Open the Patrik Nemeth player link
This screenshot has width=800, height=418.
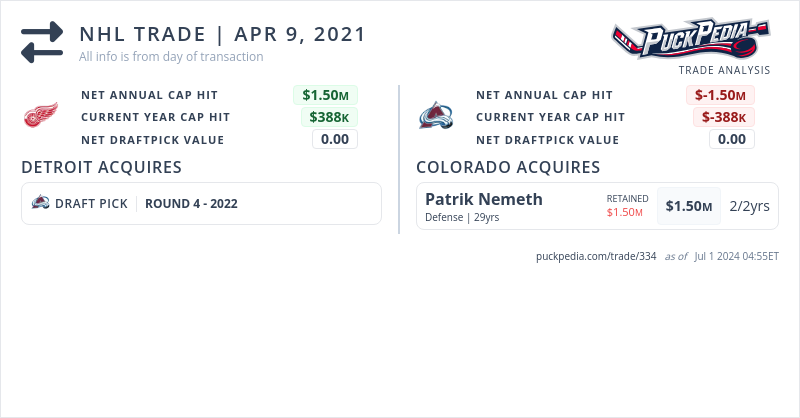484,199
